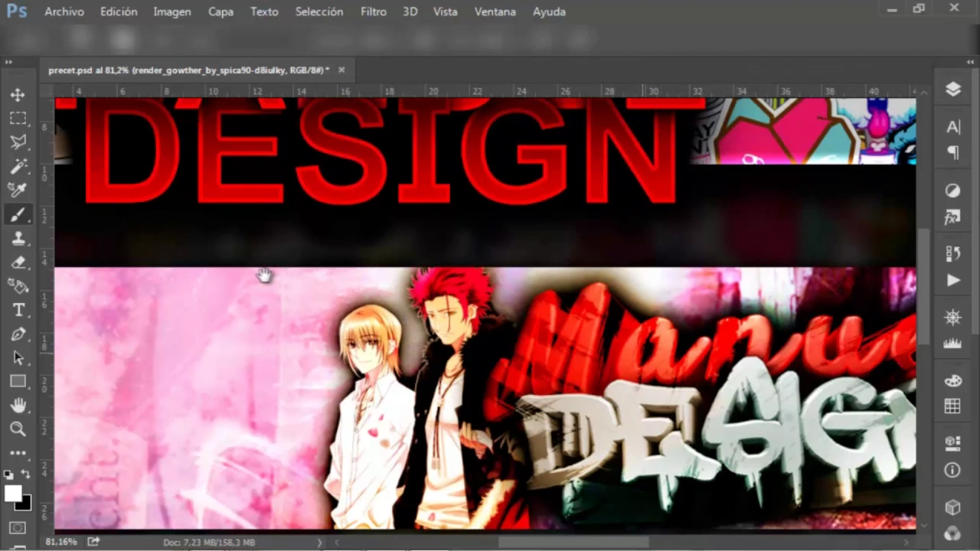The height and width of the screenshot is (551, 980).
Task: Click the scroll-up arrow above the canvas scrollbar
Action: pyautogui.click(x=924, y=91)
